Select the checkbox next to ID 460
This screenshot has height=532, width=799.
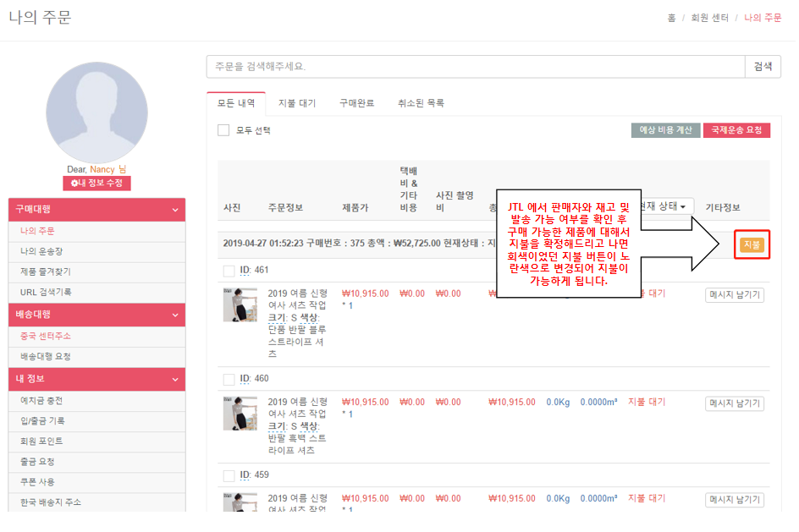[229, 379]
